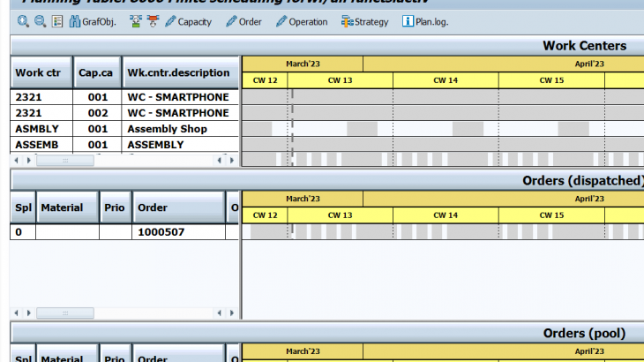
Task: Click CW 14 in Orders (dispatched) timeline
Action: click(x=446, y=215)
